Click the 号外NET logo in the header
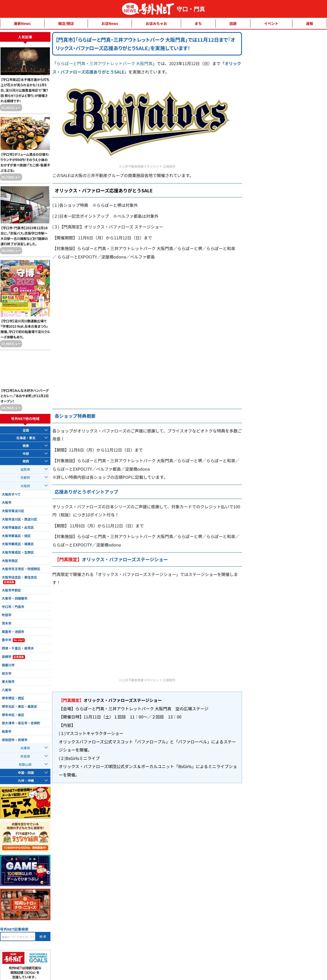The height and width of the screenshot is (980, 327). coord(148,9)
